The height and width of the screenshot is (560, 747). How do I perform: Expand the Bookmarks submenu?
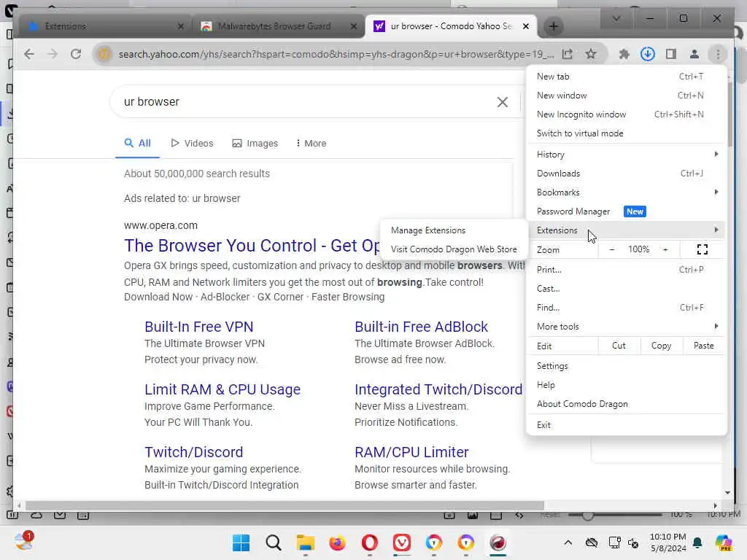coord(627,192)
